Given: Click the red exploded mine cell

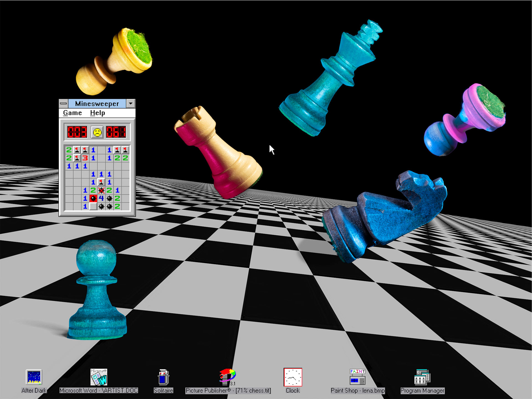Looking at the screenshot, I should coord(93,198).
